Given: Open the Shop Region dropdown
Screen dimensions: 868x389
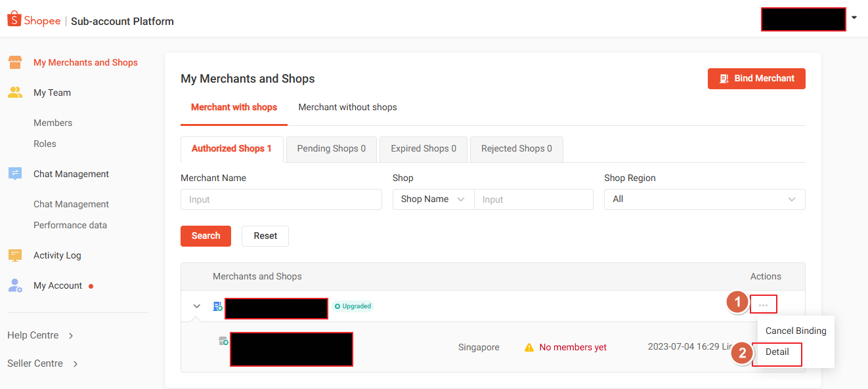Looking at the screenshot, I should click(704, 199).
